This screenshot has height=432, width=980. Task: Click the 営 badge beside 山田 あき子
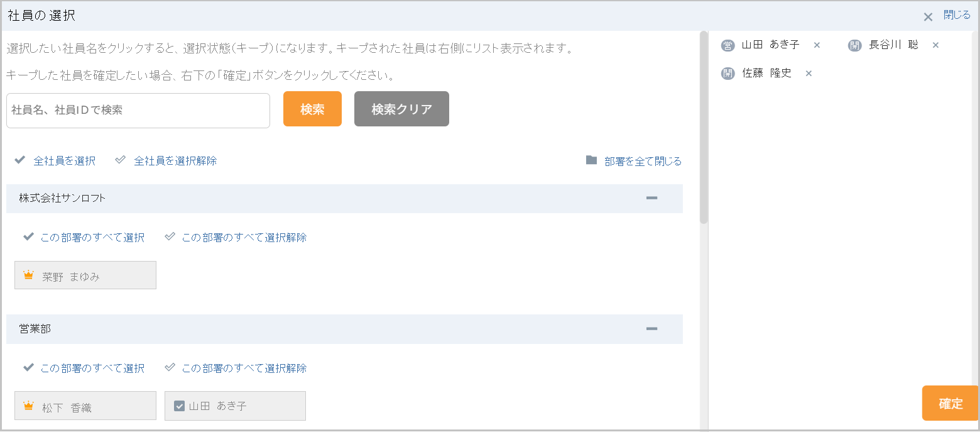click(728, 45)
